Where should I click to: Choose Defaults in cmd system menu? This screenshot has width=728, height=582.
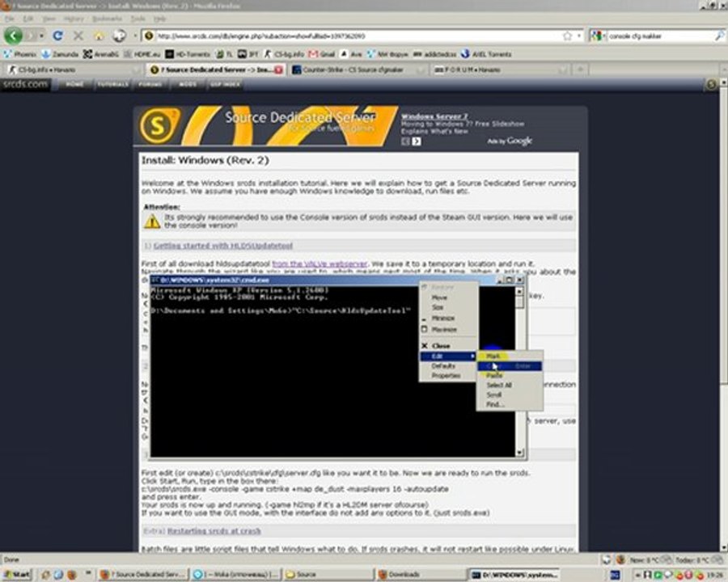click(447, 366)
